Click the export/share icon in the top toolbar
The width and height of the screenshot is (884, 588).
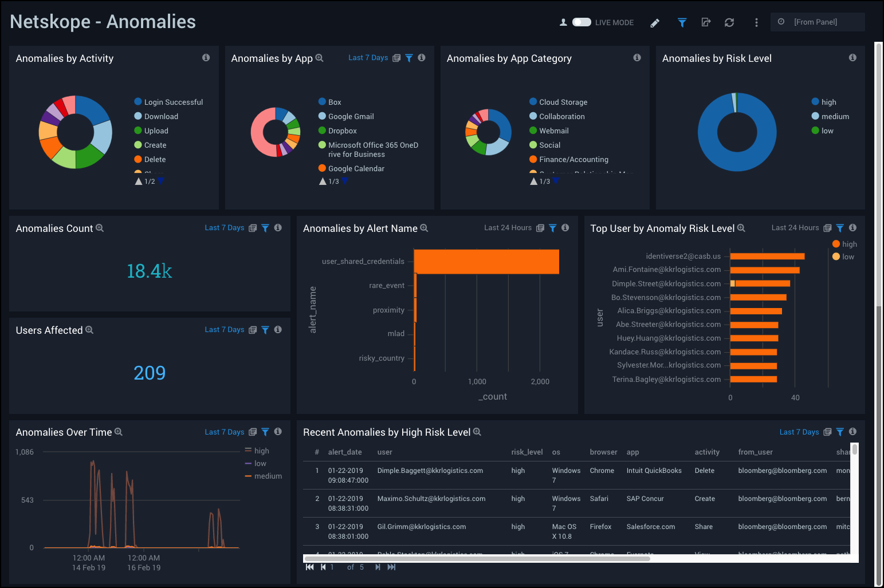706,22
